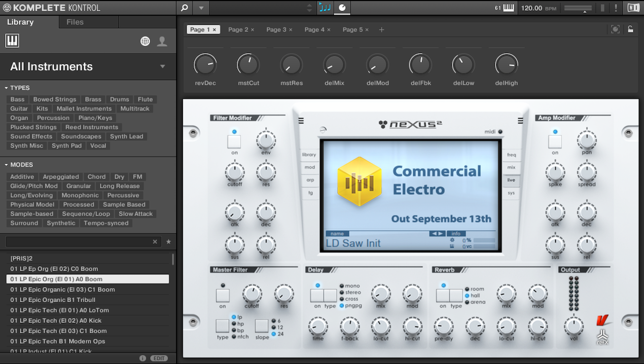The width and height of the screenshot is (644, 364).
Task: Toggle the Filter Modifier on button
Action: [x=234, y=142]
